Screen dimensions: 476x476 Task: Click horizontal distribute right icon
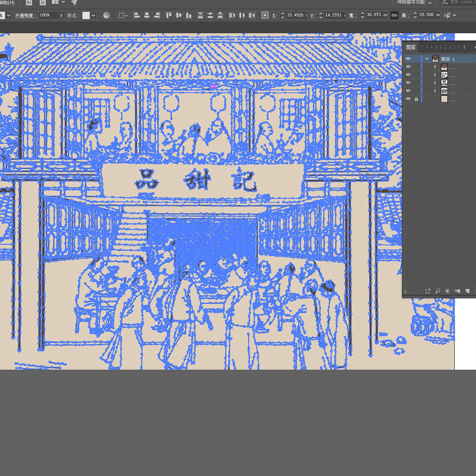pos(252,15)
